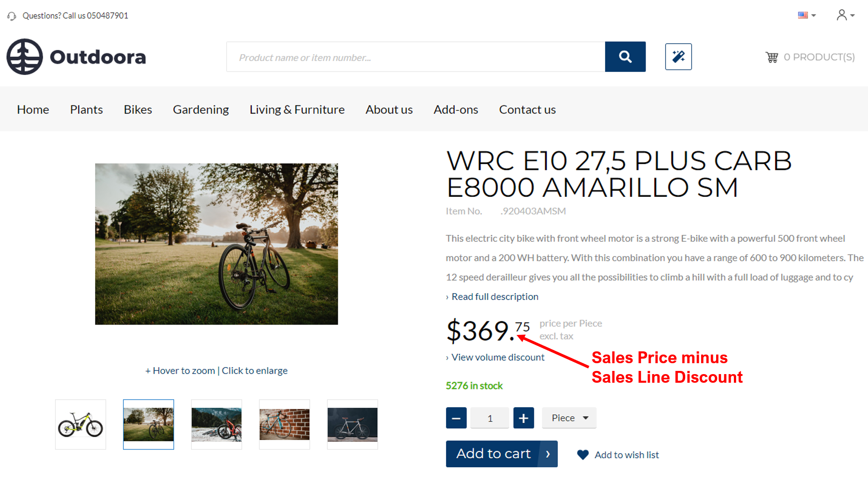Image resolution: width=868 pixels, height=480 pixels.
Task: Open the Gardening menu item
Action: tap(201, 110)
